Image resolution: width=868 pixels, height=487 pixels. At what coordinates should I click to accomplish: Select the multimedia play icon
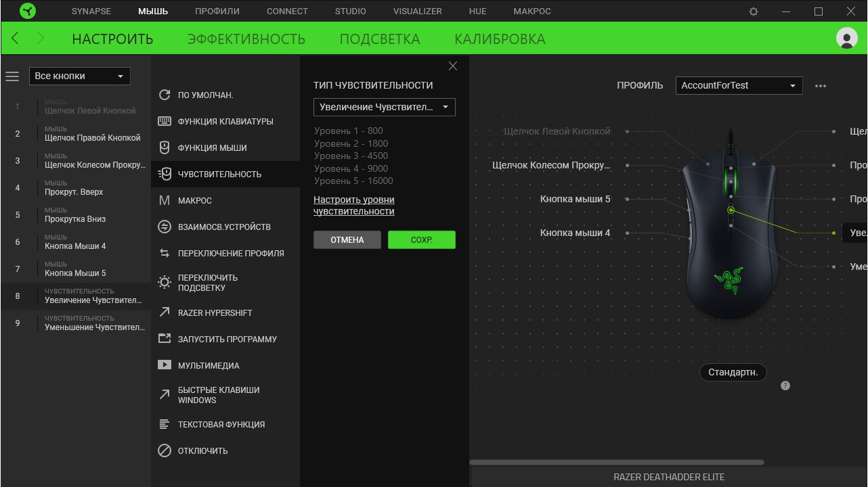coord(165,366)
